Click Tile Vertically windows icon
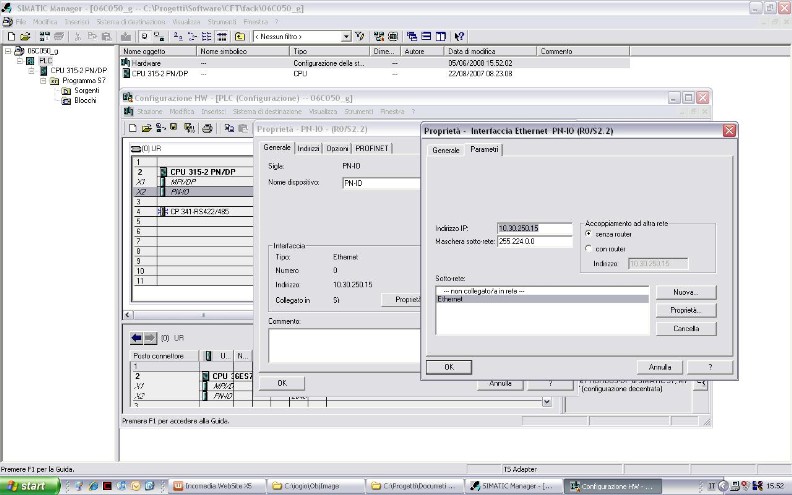Screen dimensions: 792x495 pos(440,36)
